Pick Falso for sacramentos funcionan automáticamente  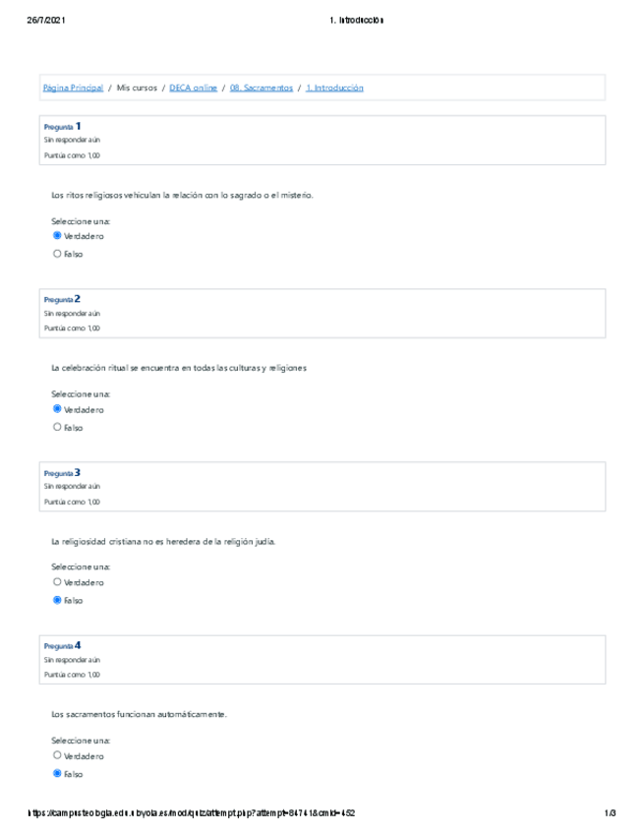coord(57,773)
